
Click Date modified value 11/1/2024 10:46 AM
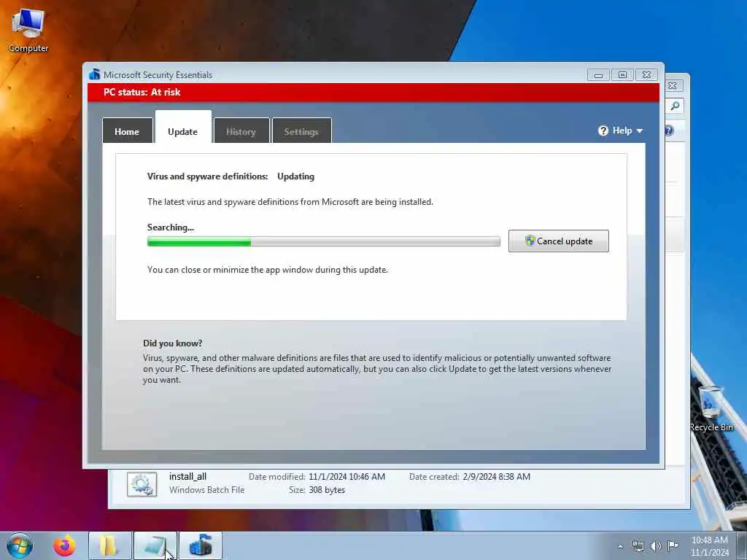[347, 477]
